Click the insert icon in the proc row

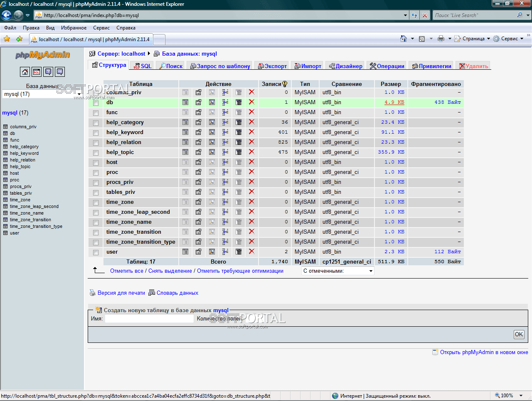coord(225,172)
